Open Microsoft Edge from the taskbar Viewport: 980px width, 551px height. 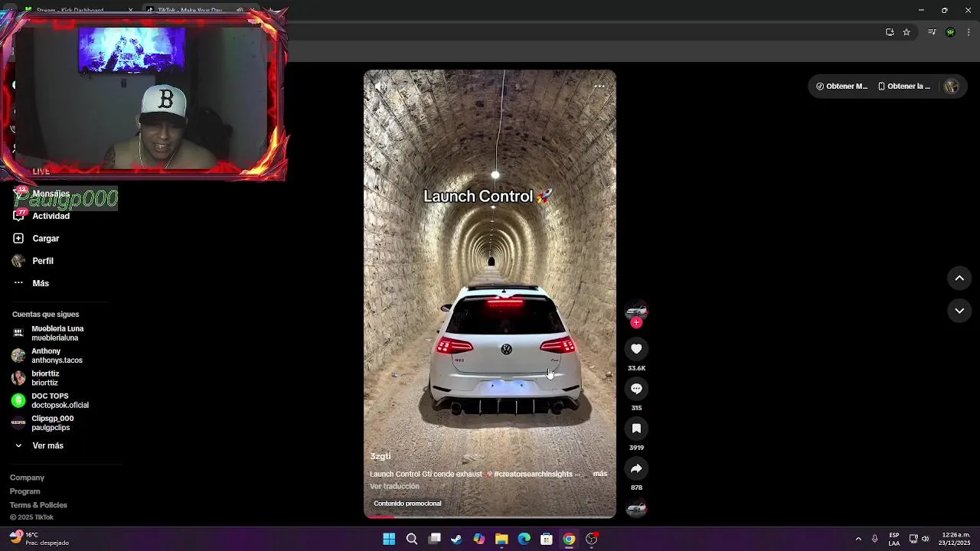(x=524, y=539)
